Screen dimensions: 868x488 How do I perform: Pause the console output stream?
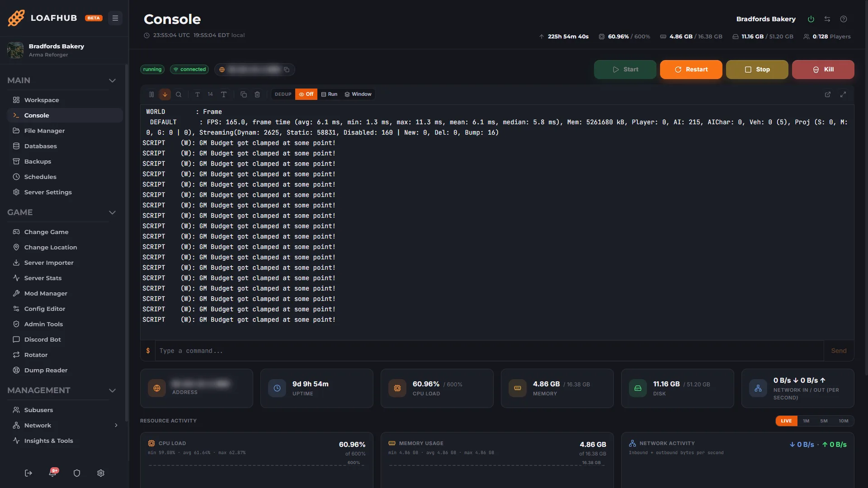tap(151, 94)
